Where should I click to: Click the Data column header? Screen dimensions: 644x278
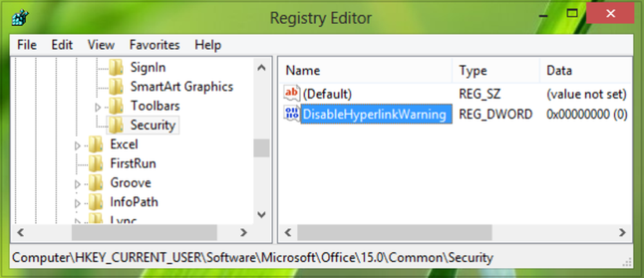585,71
